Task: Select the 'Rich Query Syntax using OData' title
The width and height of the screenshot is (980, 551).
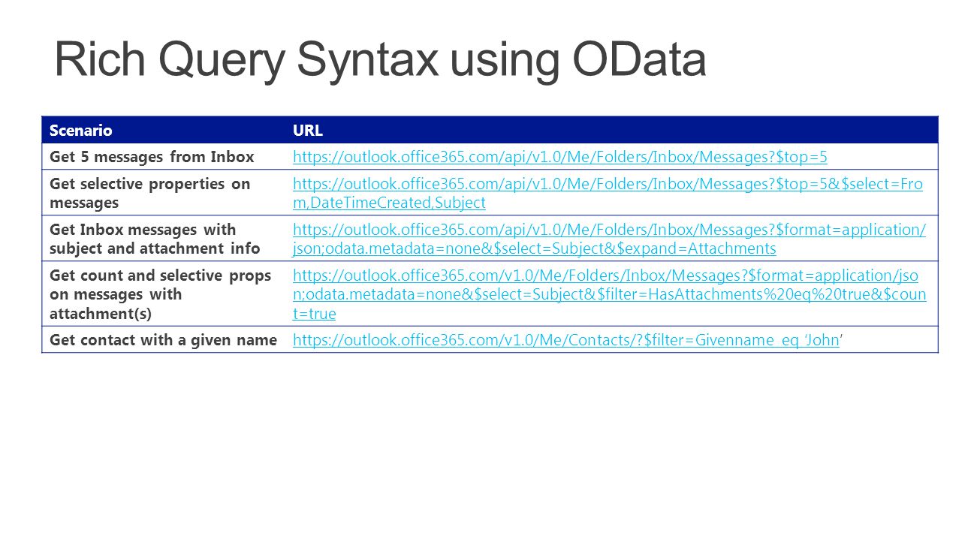Action: (x=380, y=60)
